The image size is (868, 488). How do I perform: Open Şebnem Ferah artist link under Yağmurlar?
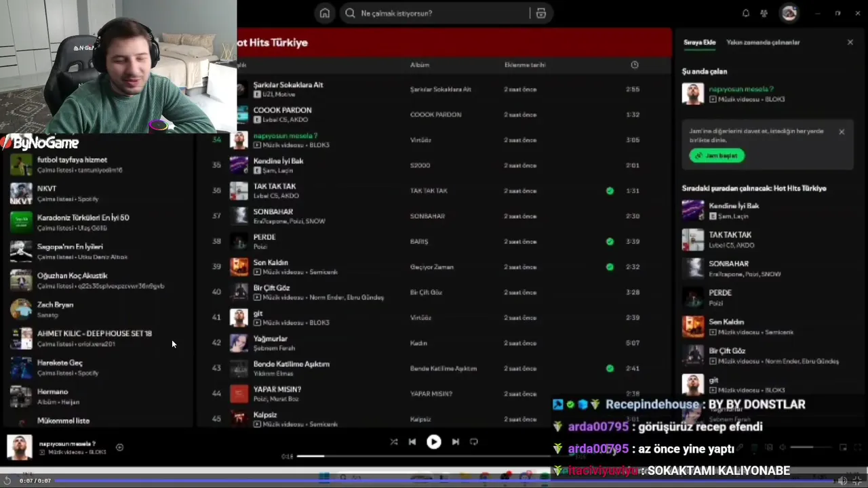pyautogui.click(x=274, y=348)
